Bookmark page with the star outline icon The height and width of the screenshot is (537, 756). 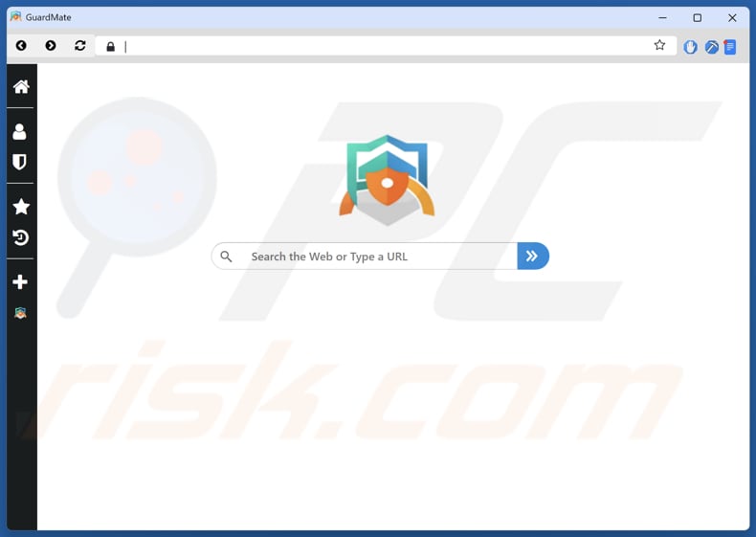tap(659, 45)
